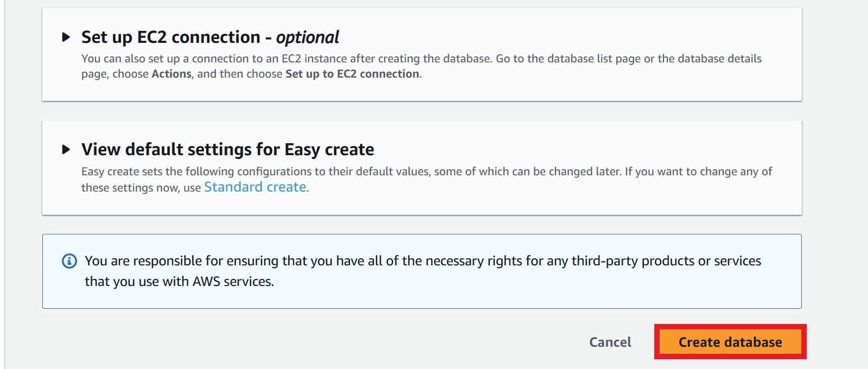Viewport: 868px width, 369px height.
Task: Click the third-party rights notice text
Action: [x=423, y=262]
